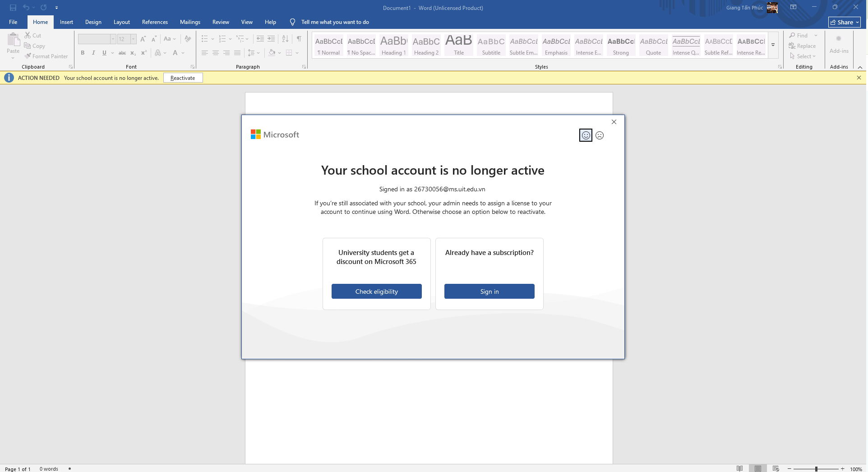Click the Sign in button

pos(489,291)
